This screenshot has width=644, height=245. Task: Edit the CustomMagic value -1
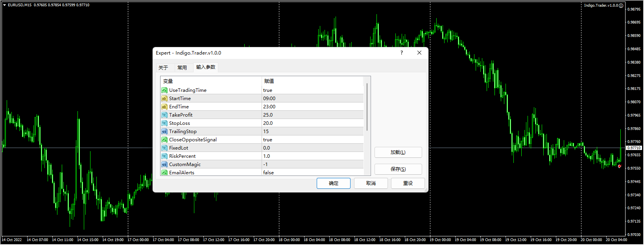click(x=313, y=165)
